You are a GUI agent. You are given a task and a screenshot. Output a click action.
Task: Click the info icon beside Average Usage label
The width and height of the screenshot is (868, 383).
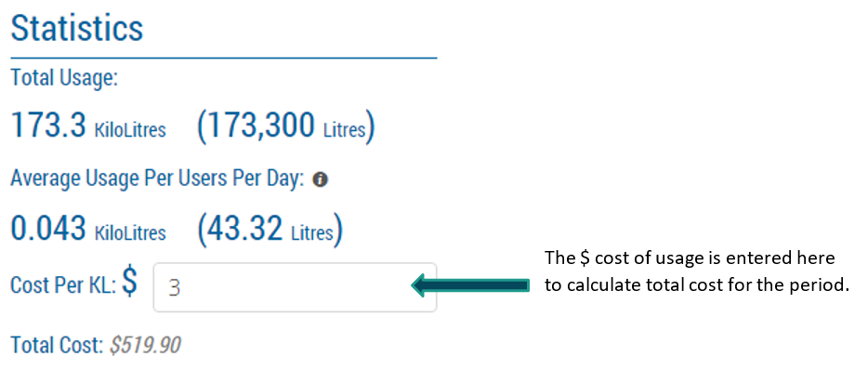tap(321, 180)
